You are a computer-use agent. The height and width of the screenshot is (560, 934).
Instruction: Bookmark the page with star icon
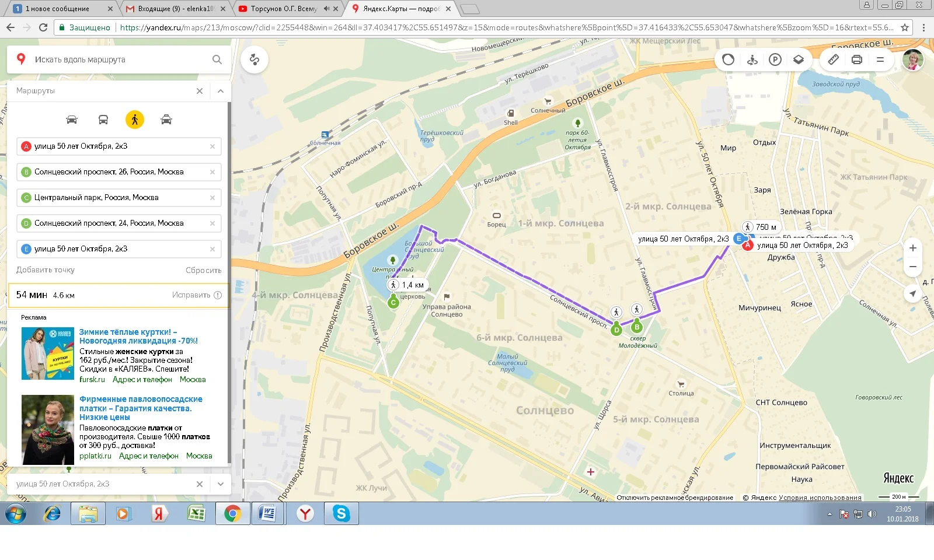coord(905,27)
